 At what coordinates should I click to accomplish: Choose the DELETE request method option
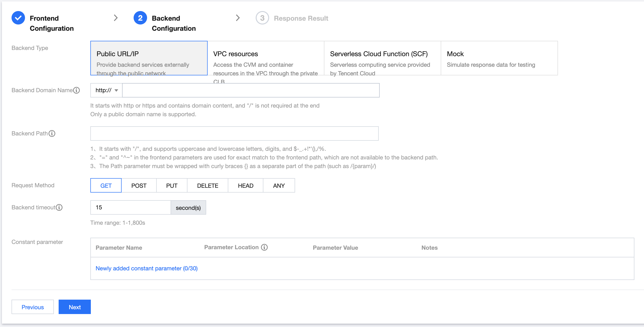point(208,185)
